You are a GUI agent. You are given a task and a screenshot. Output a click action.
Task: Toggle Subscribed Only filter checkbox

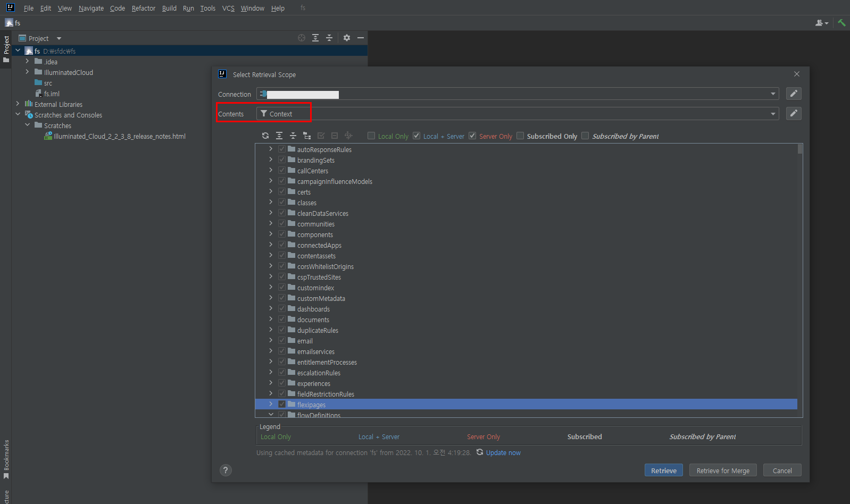point(520,136)
